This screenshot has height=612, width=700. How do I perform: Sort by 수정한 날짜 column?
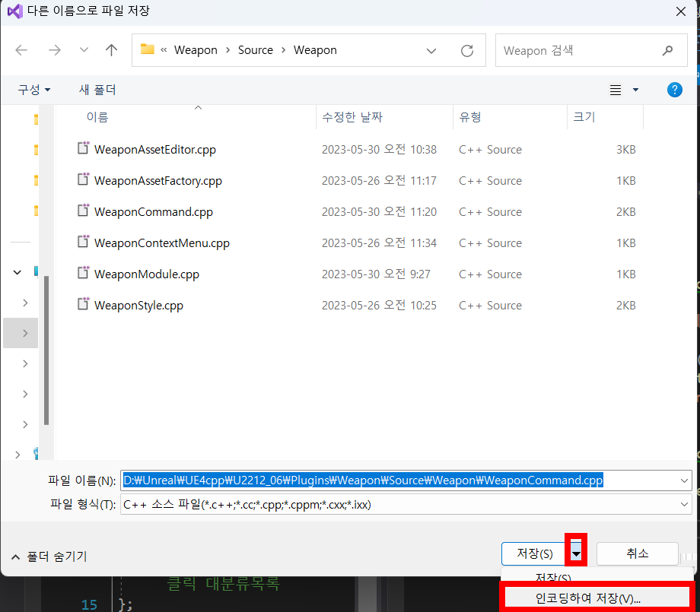pyautogui.click(x=352, y=117)
